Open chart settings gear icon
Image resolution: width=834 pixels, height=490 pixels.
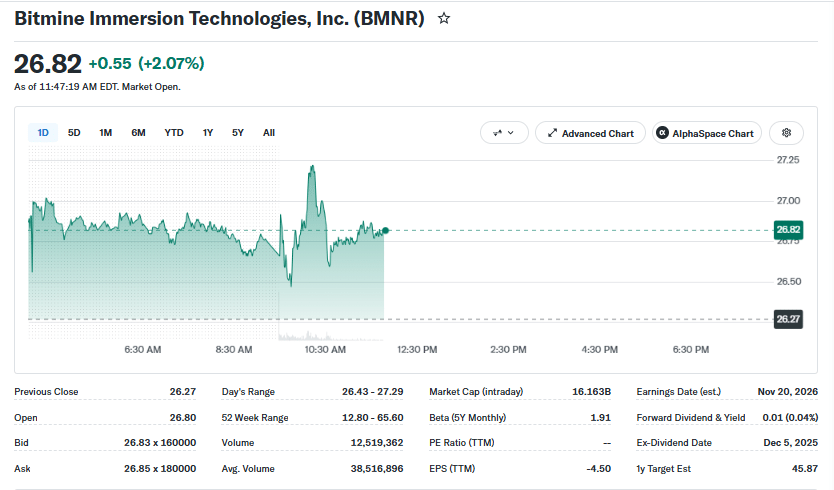[786, 133]
